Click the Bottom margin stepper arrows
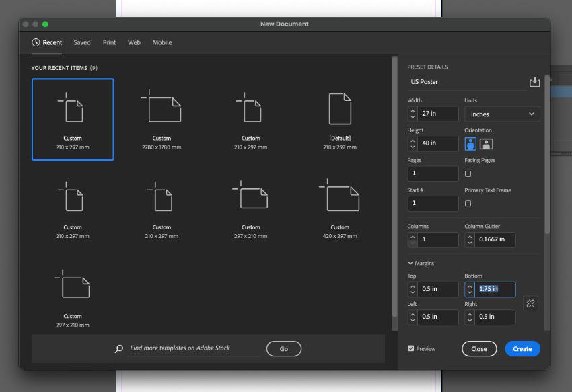This screenshot has height=392, width=572. click(x=470, y=289)
